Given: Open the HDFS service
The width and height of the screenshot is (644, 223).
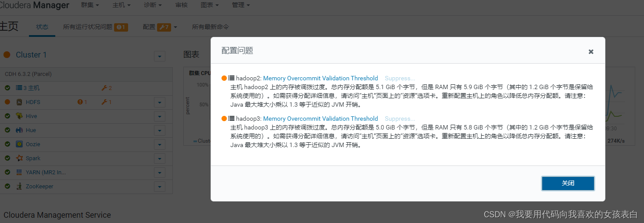Looking at the screenshot, I should tap(33, 102).
